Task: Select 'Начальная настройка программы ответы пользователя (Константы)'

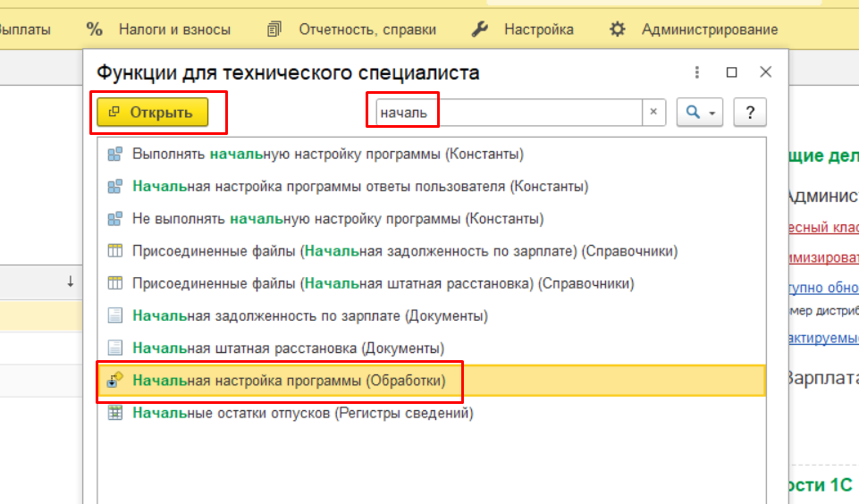Action: [359, 187]
